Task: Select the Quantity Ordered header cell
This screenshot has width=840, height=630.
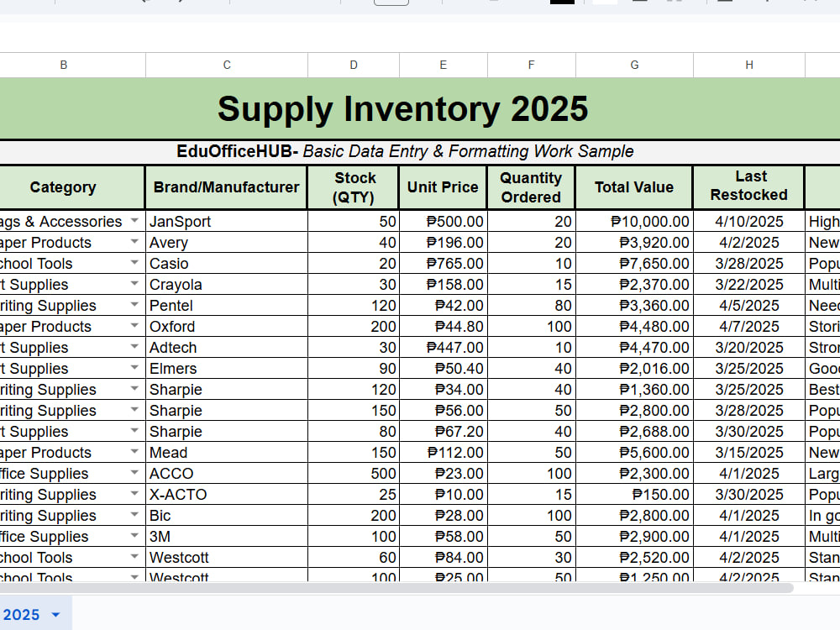Action: pos(532,187)
